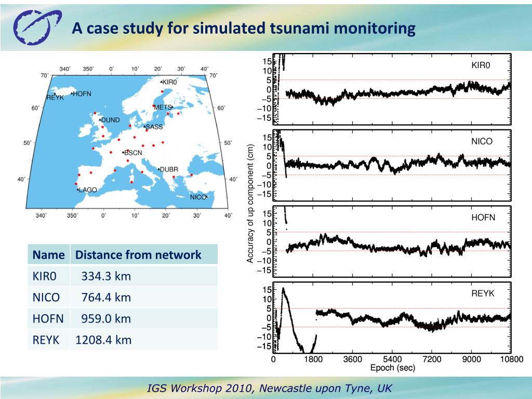The width and height of the screenshot is (532, 399).
Task: Click the REYK time series plot
Action: coord(392,317)
